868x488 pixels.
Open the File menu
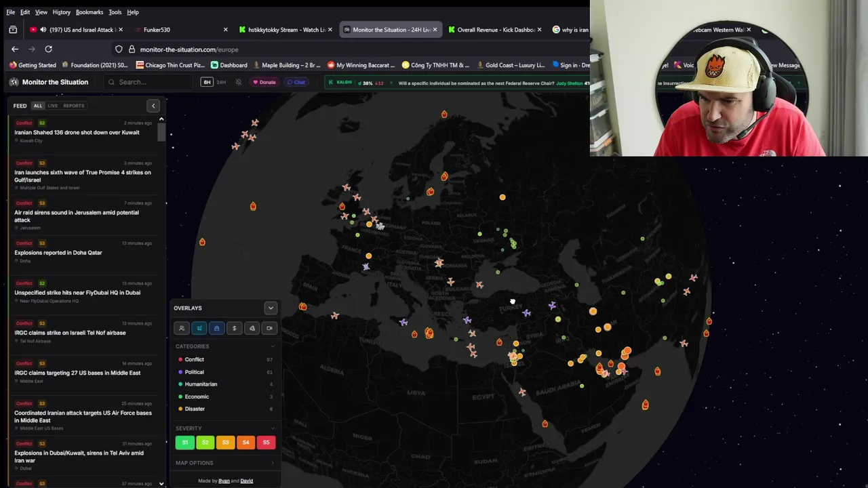tap(10, 12)
